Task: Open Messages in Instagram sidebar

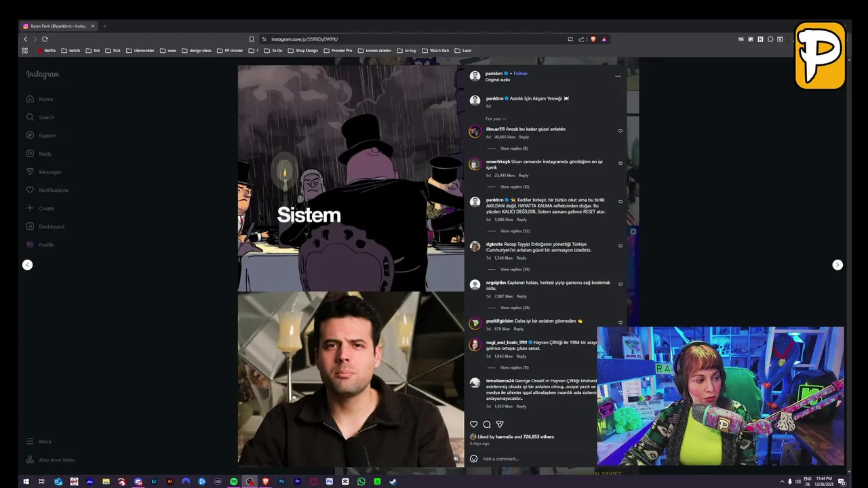Action: (43, 172)
